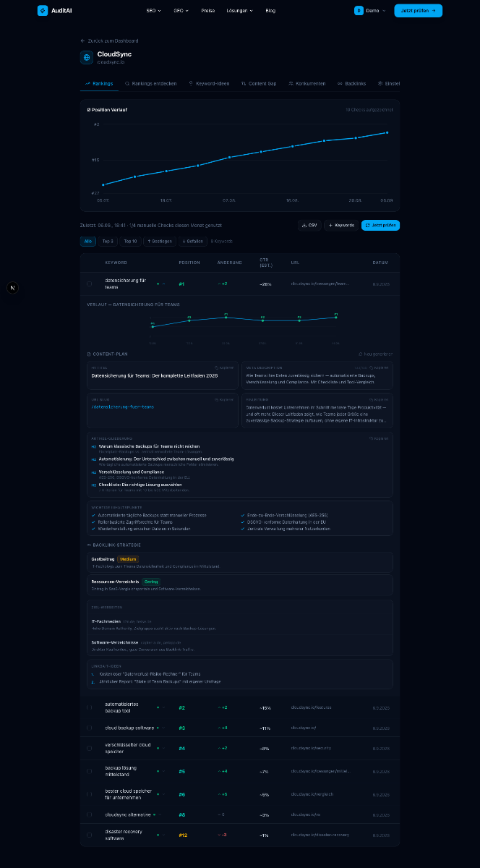This screenshot has height=868, width=480.
Task: Click the Gering badge beside Ressourcen-Verzeichnis
Action: coord(150,582)
